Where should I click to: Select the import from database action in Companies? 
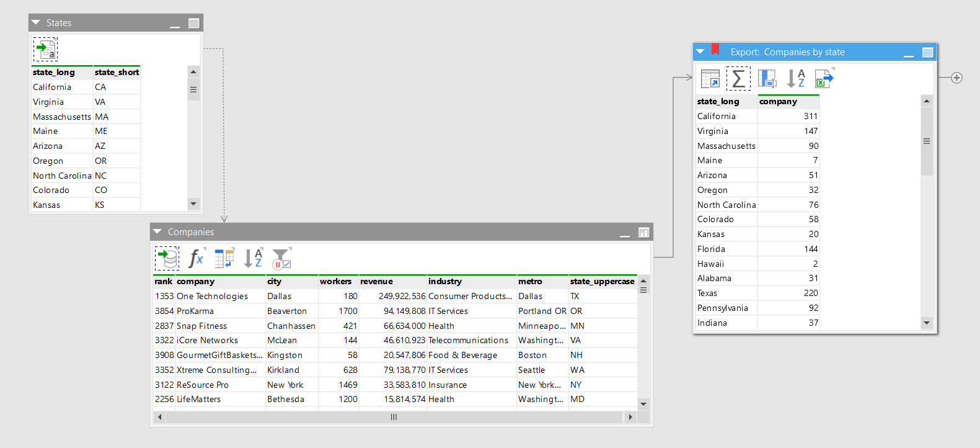point(167,258)
